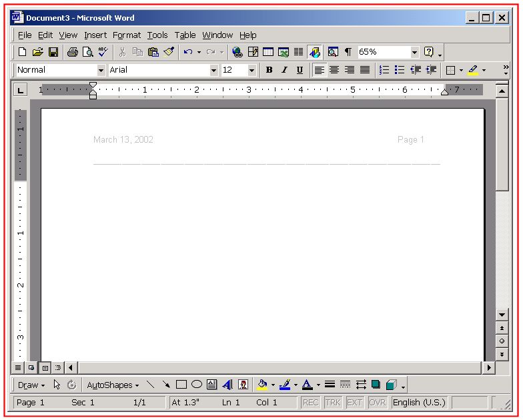
Task: Open the Font dropdown showing Arial
Action: [214, 70]
